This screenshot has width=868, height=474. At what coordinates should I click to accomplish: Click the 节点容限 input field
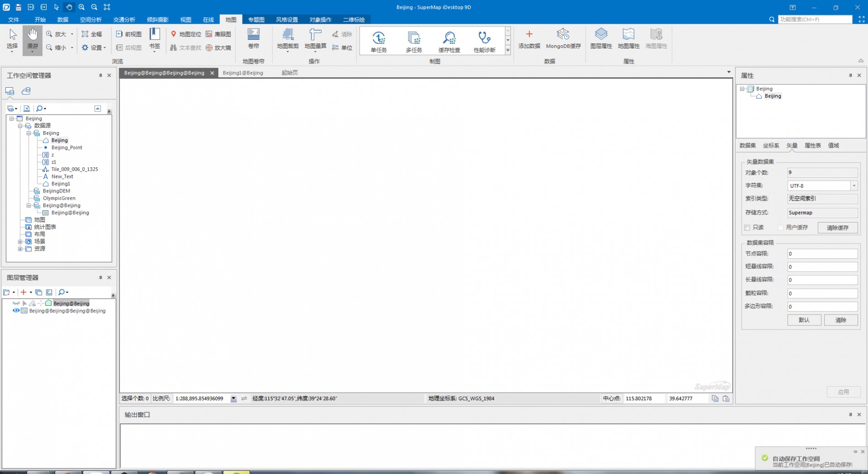[822, 254]
